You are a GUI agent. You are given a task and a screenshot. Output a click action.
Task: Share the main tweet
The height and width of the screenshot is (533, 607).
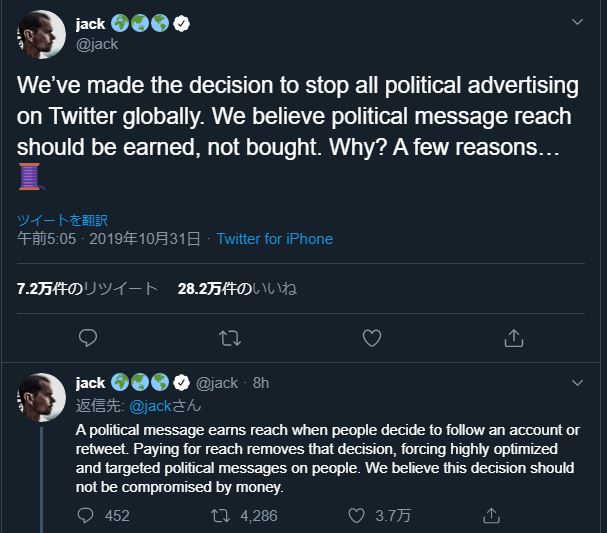[514, 339]
